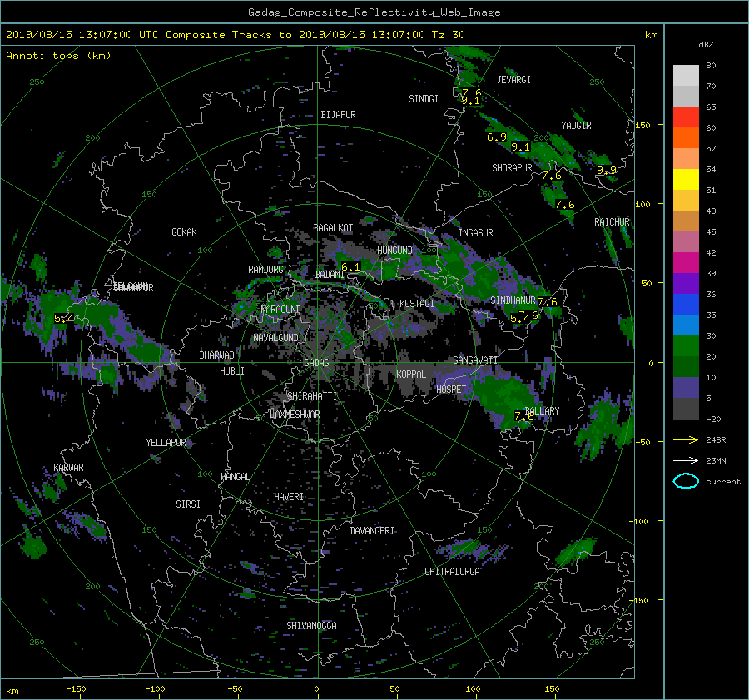The width and height of the screenshot is (749, 700).
Task: Select the BIJAPUR city label
Action: [x=338, y=115]
